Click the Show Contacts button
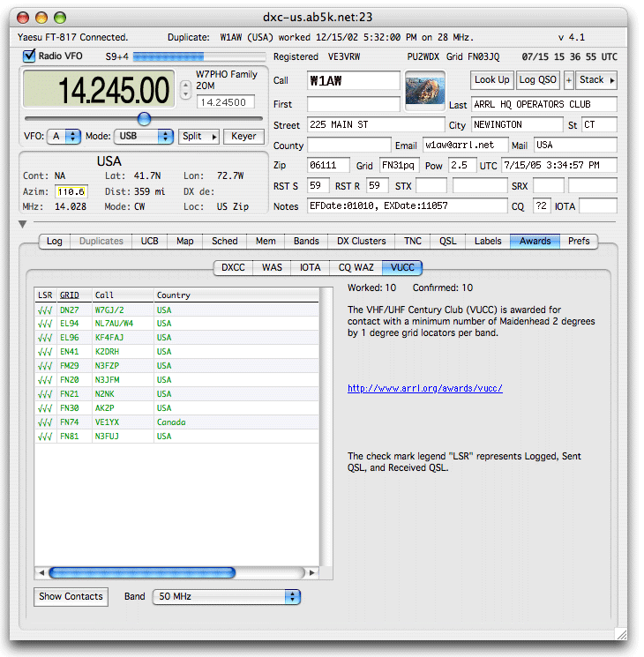The width and height of the screenshot is (644, 657). tap(71, 597)
